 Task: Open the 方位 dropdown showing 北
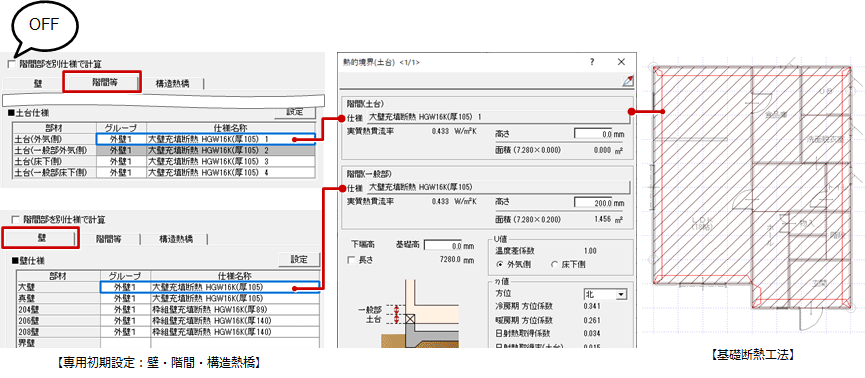[606, 294]
